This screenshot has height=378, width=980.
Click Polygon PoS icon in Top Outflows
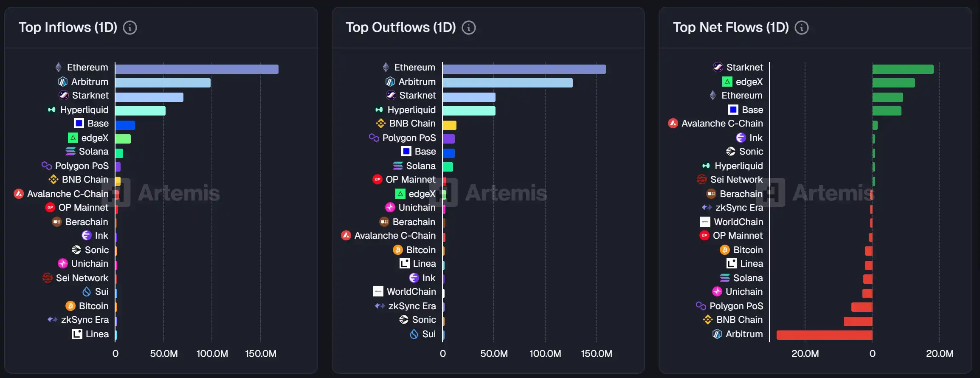(374, 138)
